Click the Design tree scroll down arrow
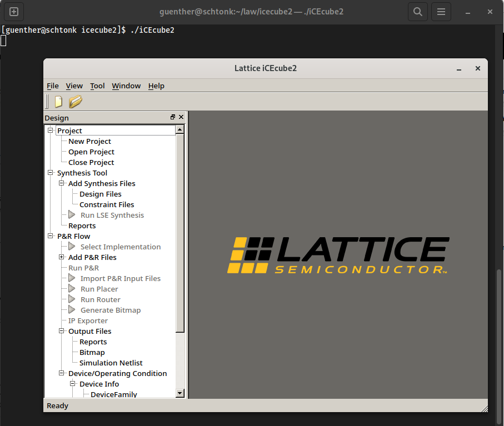This screenshot has width=504, height=426. click(180, 393)
